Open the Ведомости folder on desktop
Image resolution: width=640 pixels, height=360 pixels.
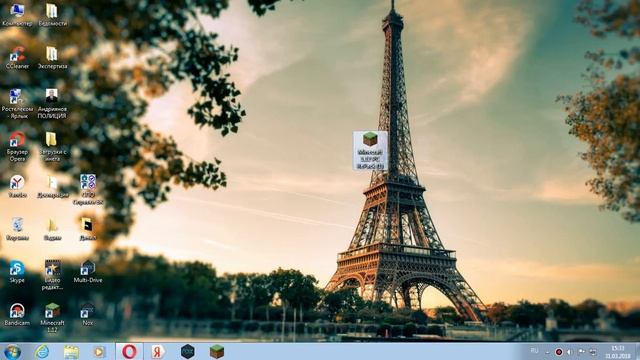tap(52, 15)
